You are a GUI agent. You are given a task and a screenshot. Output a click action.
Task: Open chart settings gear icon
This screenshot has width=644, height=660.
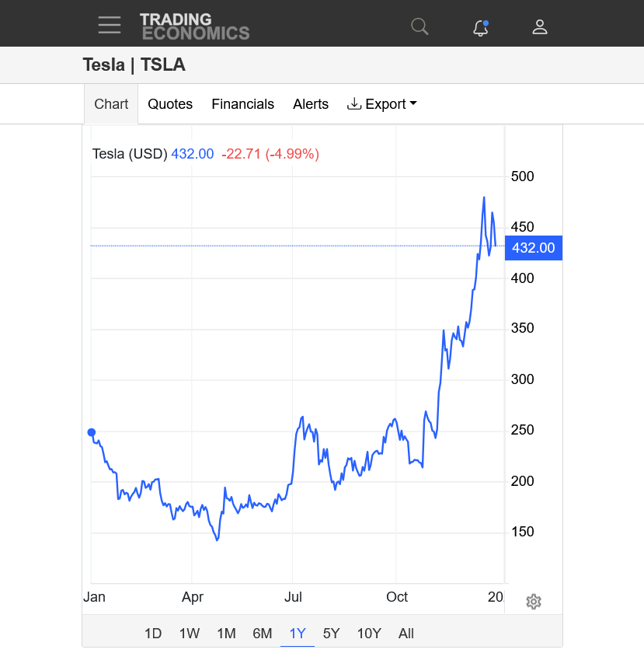[533, 602]
